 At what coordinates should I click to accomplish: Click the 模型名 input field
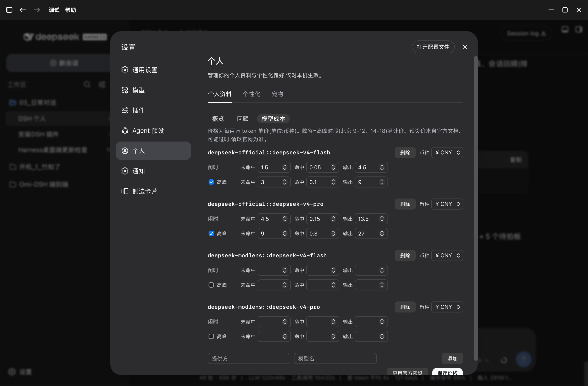click(335, 359)
